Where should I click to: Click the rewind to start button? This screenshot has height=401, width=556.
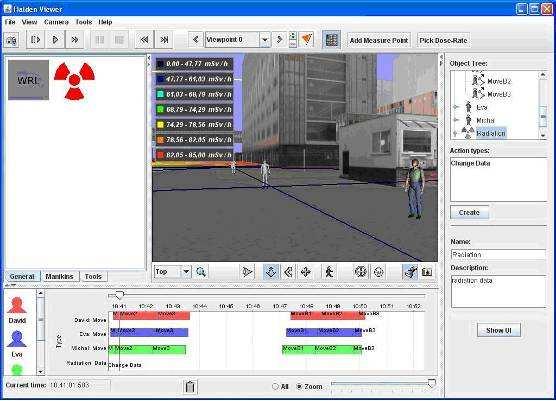coord(144,40)
